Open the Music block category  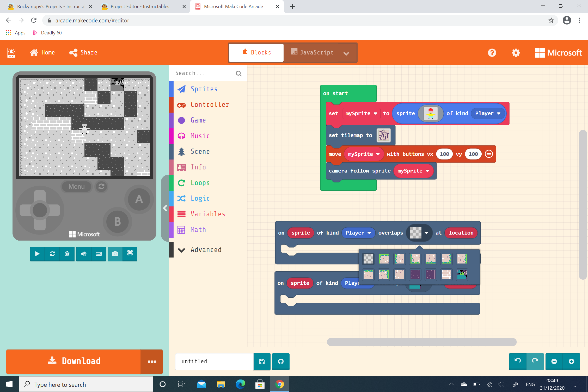point(199,136)
